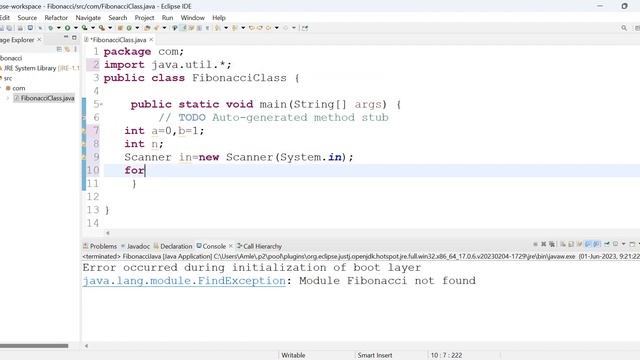Open the console display selector dropdown

(x=624, y=244)
